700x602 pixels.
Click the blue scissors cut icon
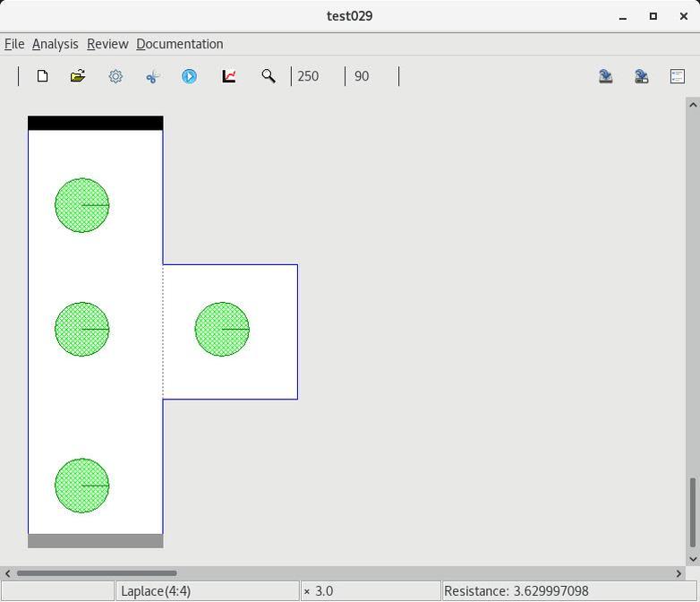pos(152,76)
